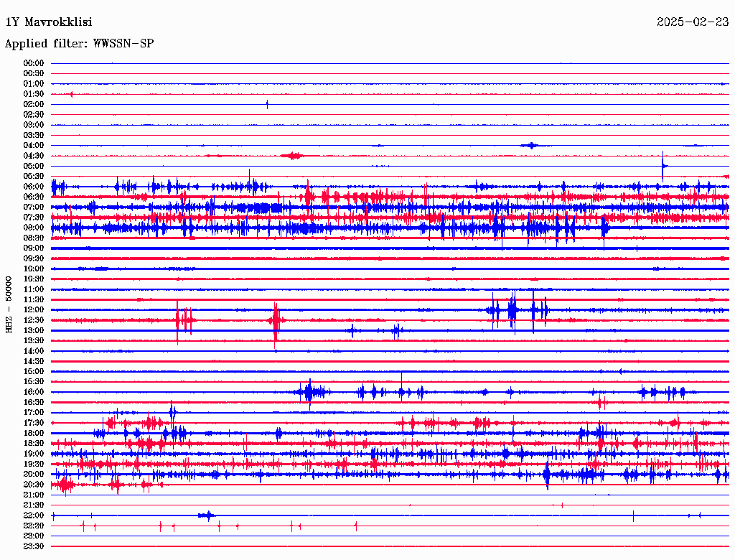Click the 23:30 time label
Image resolution: width=735 pixels, height=560 pixels.
(x=33, y=546)
